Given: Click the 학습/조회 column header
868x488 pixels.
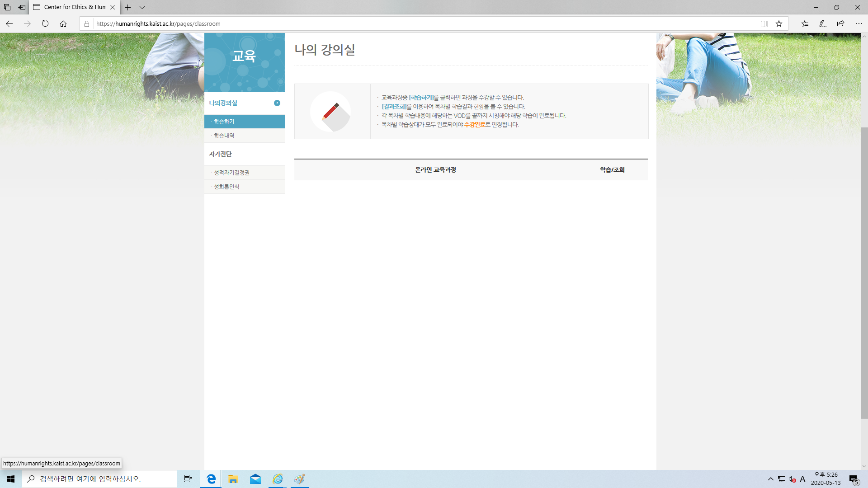Looking at the screenshot, I should (612, 170).
